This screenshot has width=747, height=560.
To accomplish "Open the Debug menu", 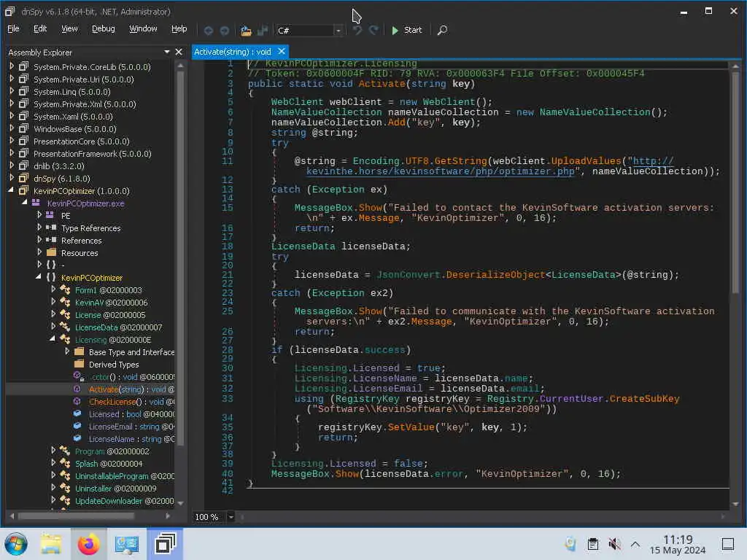I will tap(104, 28).
